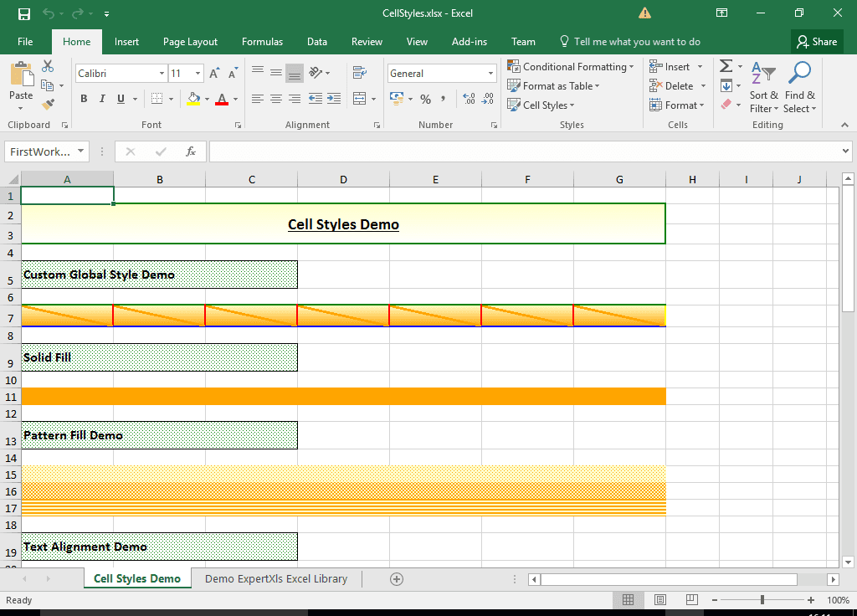Viewport: 857px width, 616px height.
Task: Collapse the ribbon with the chevron
Action: [845, 126]
